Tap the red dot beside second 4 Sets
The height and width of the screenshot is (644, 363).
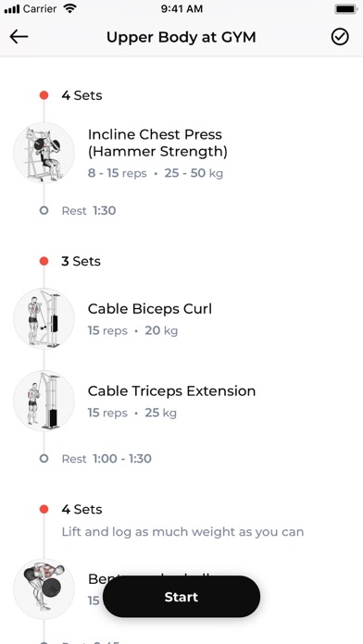tap(44, 509)
